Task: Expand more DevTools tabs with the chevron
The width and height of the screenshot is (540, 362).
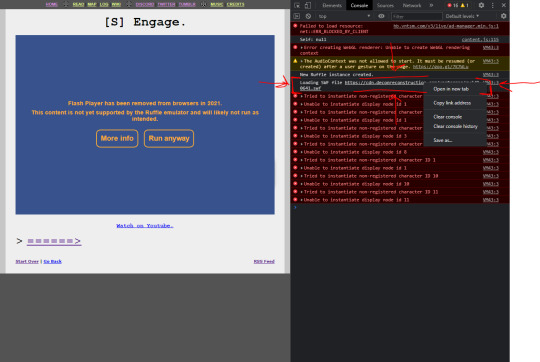Action: coord(432,5)
